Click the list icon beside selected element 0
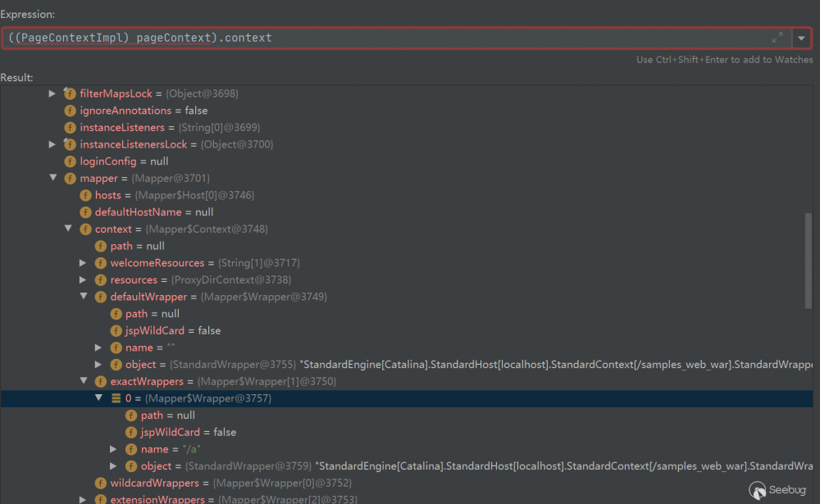820x504 pixels. (x=116, y=398)
